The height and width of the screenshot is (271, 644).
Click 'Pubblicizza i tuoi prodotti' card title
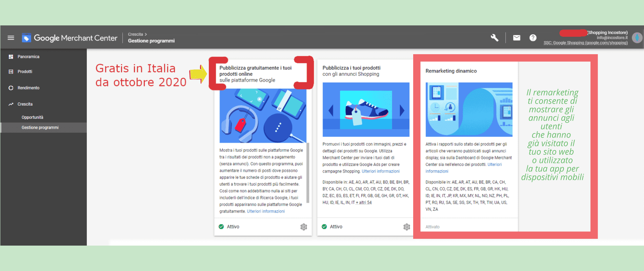[x=351, y=68]
